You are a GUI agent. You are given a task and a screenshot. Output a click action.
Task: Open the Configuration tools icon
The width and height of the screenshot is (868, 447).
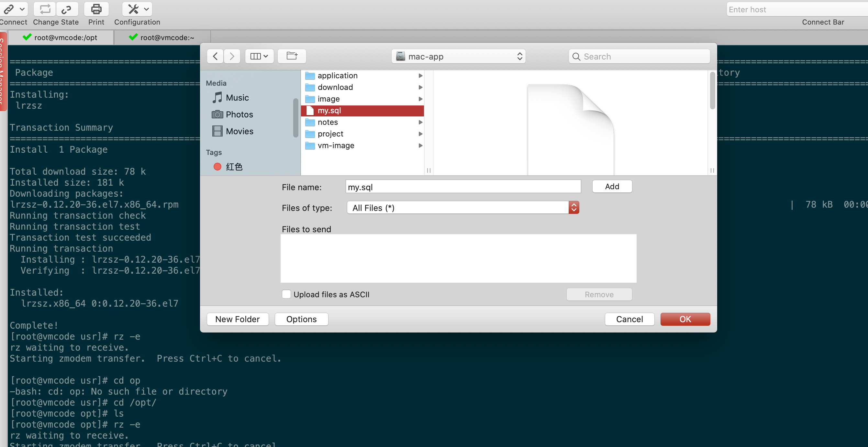(134, 9)
